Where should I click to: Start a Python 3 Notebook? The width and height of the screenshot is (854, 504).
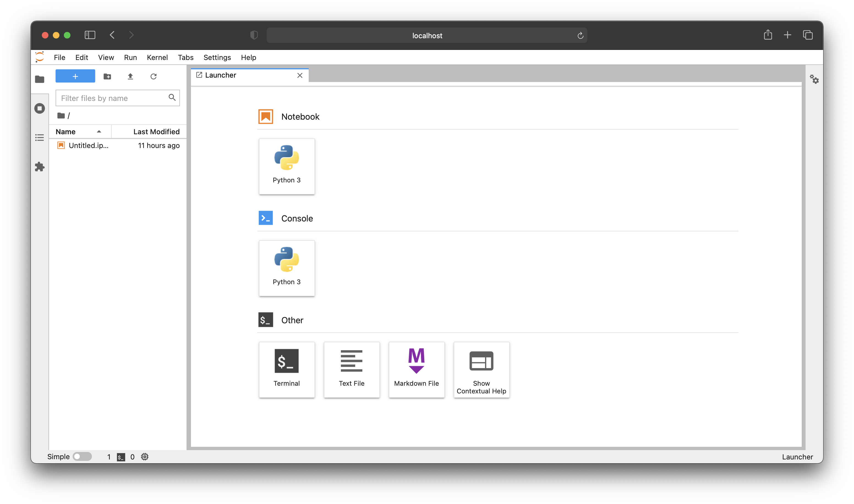[287, 166]
